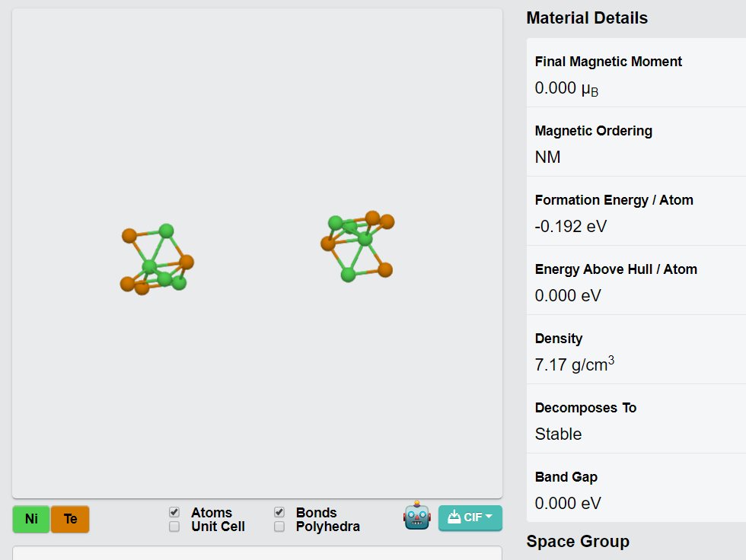Uncheck the Bonds checkbox

pos(279,512)
